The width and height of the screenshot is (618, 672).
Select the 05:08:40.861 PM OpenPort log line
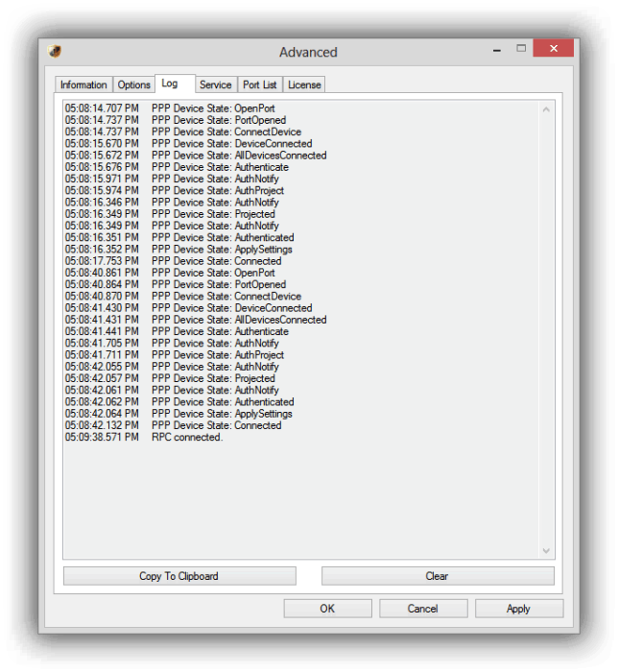170,273
